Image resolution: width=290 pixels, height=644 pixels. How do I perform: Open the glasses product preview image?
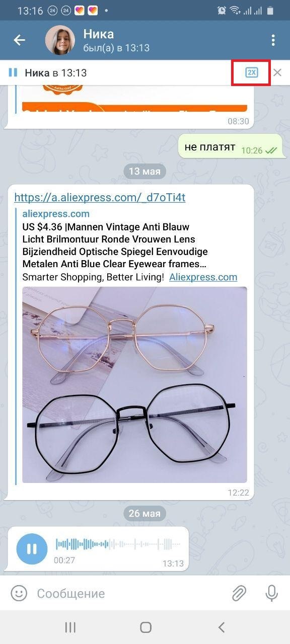click(x=134, y=385)
